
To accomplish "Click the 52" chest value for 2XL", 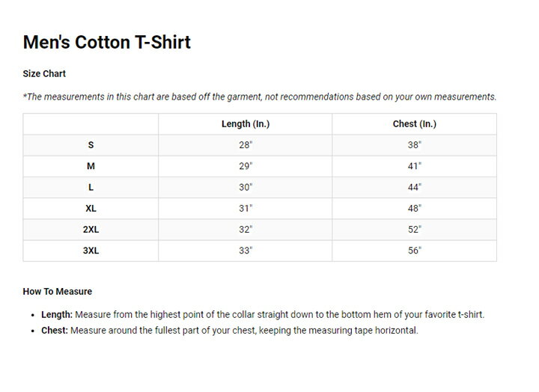I will point(414,230).
